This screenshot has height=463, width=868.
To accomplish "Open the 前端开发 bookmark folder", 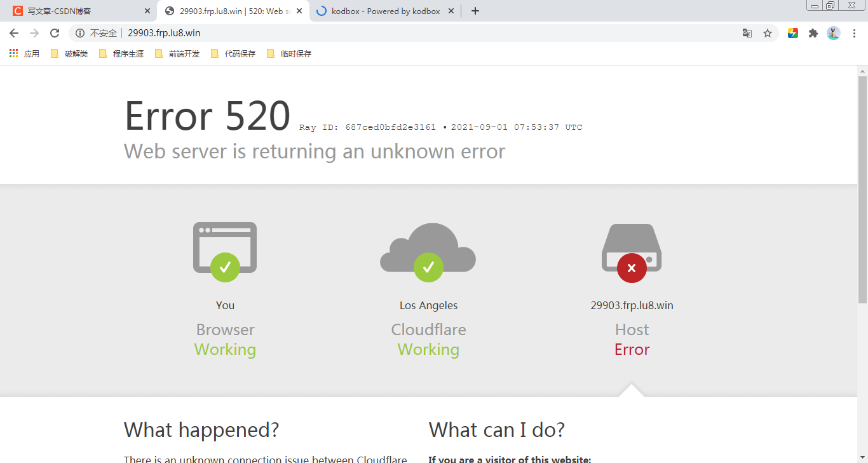I will coord(177,53).
